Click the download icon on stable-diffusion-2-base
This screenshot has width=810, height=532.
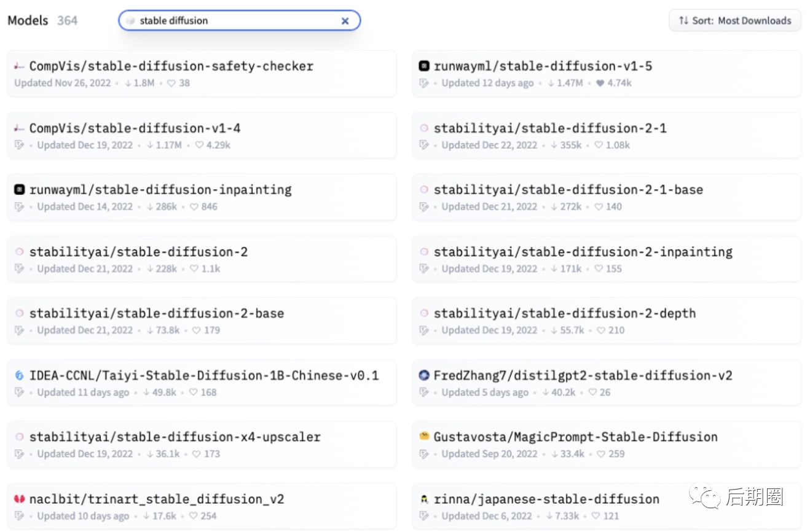pyautogui.click(x=150, y=330)
